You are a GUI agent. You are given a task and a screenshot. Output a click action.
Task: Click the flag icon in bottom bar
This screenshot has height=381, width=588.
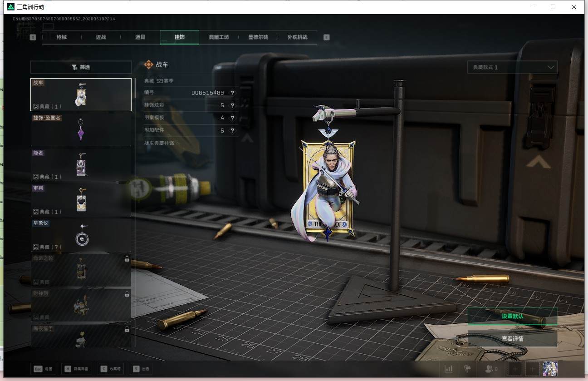(x=467, y=369)
